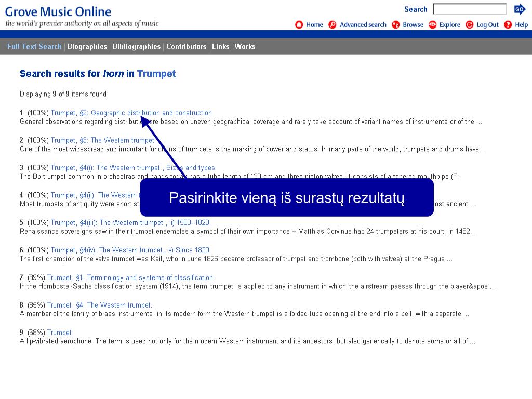The width and height of the screenshot is (532, 399).
Task: Open the Help link
Action: pos(522,25)
